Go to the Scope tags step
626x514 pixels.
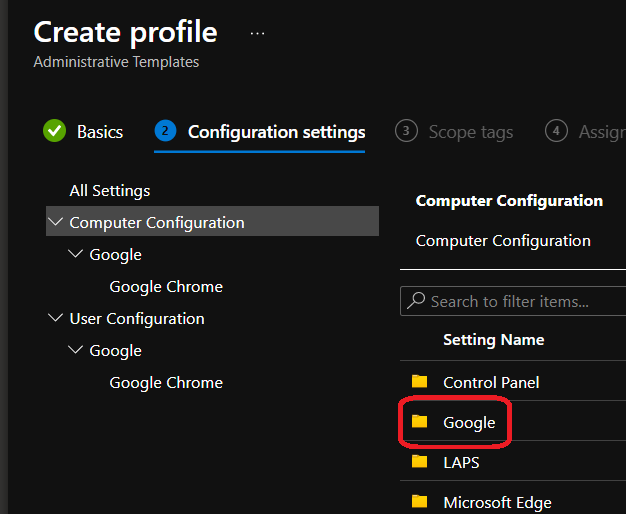pos(470,132)
